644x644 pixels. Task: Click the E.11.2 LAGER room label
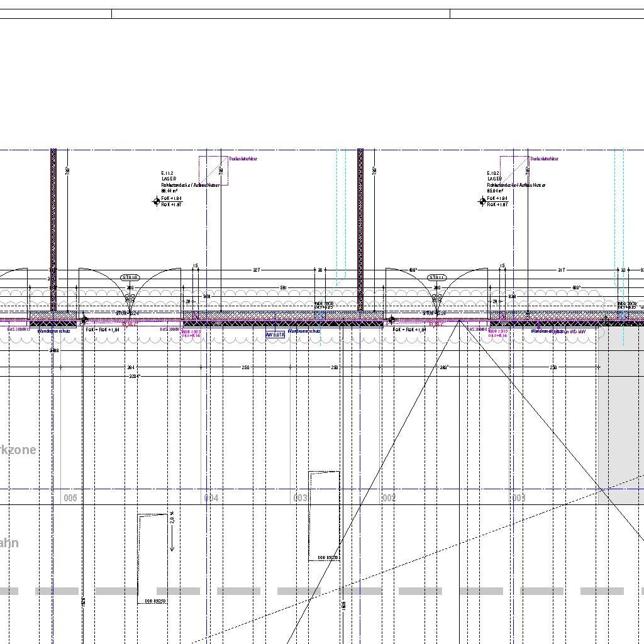170,179
